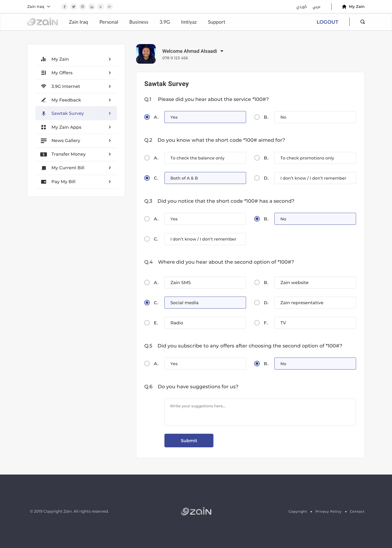Click the Zain logo in the header
Image resolution: width=392 pixels, height=548 pixels.
(43, 22)
